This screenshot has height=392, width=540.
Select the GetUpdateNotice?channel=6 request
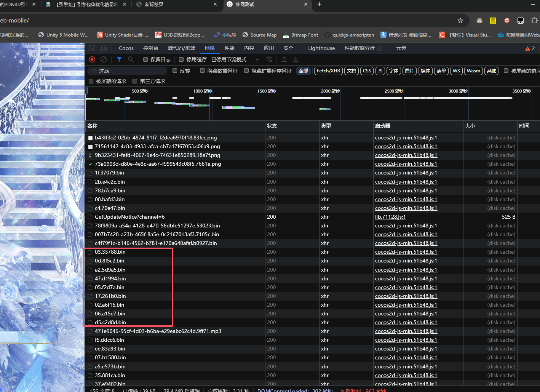point(130,217)
